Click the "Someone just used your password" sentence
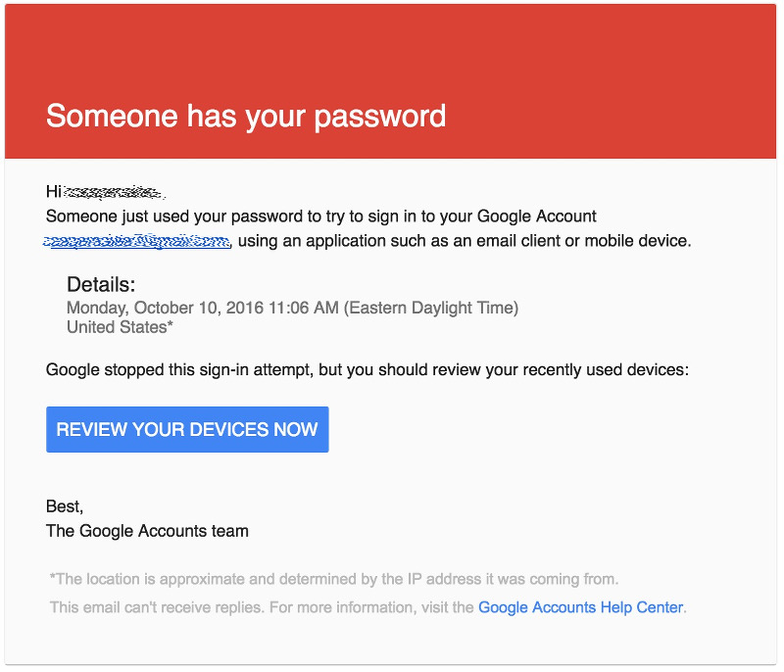 pos(167,216)
